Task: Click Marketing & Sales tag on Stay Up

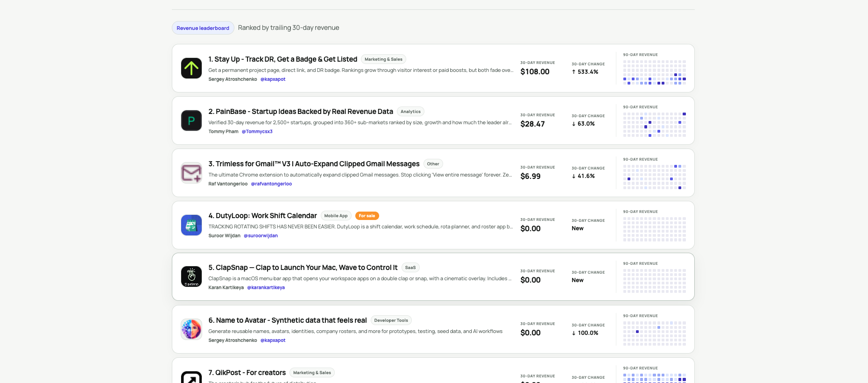Action: (383, 59)
